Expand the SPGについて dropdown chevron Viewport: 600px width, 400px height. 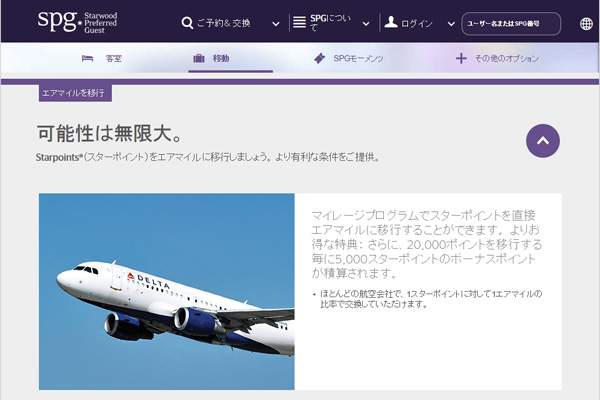click(366, 24)
